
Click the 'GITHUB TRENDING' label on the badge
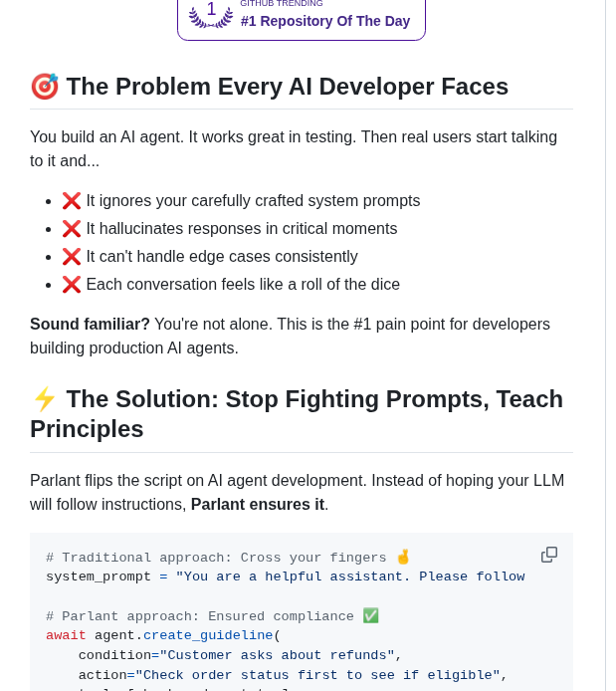coord(282,4)
